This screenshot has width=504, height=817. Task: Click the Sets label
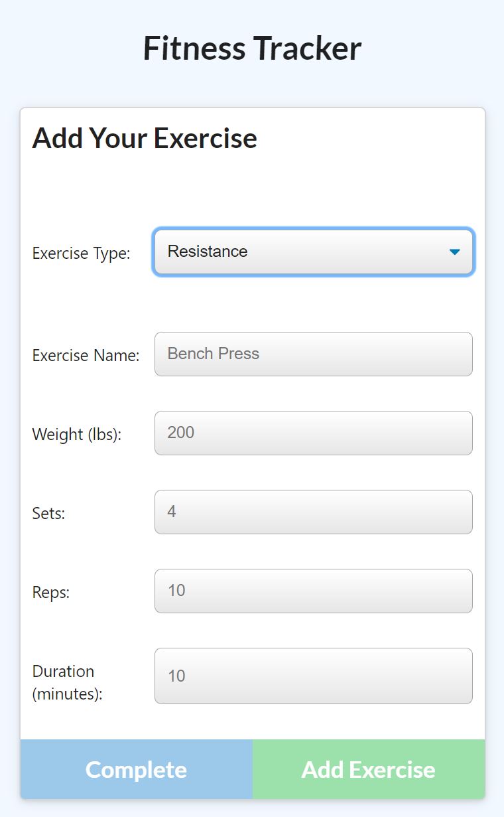point(48,513)
